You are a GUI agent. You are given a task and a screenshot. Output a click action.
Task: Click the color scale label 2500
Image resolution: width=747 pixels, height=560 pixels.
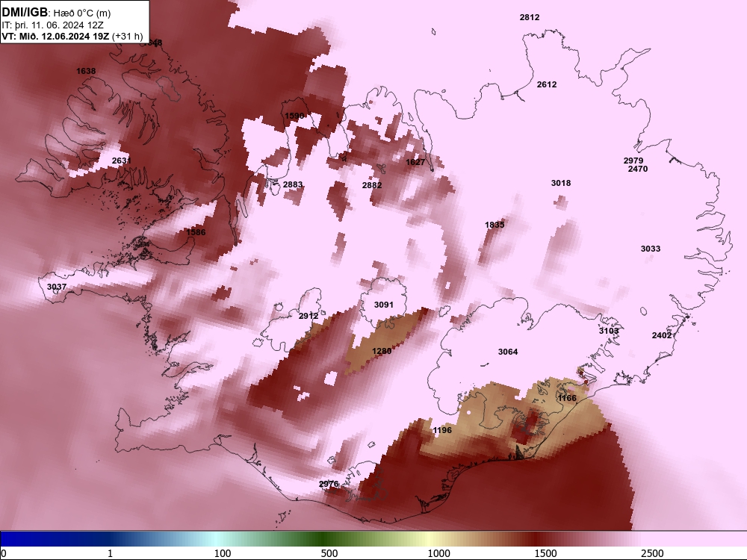click(652, 553)
